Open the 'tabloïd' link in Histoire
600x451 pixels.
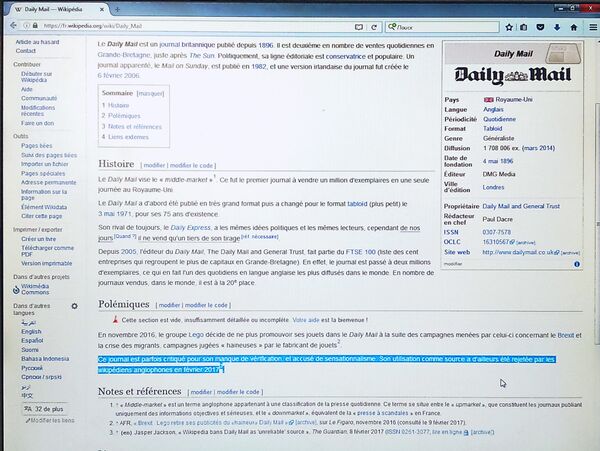coord(357,204)
